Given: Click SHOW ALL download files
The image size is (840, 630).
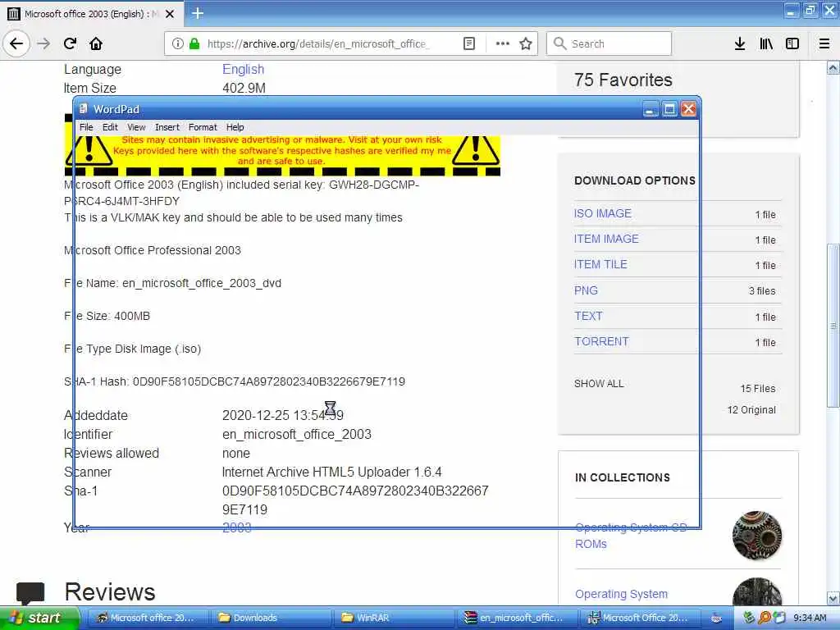Looking at the screenshot, I should 599,384.
